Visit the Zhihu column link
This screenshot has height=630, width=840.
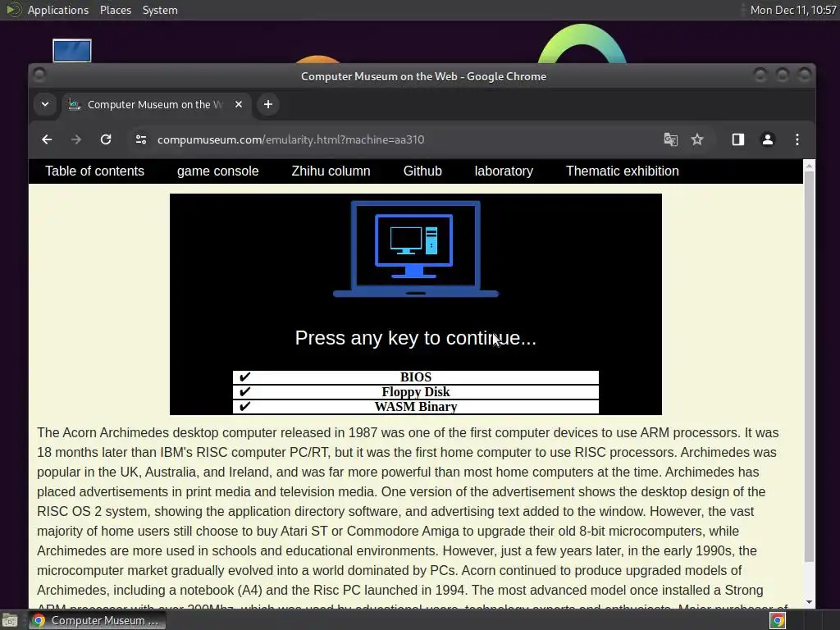(331, 171)
